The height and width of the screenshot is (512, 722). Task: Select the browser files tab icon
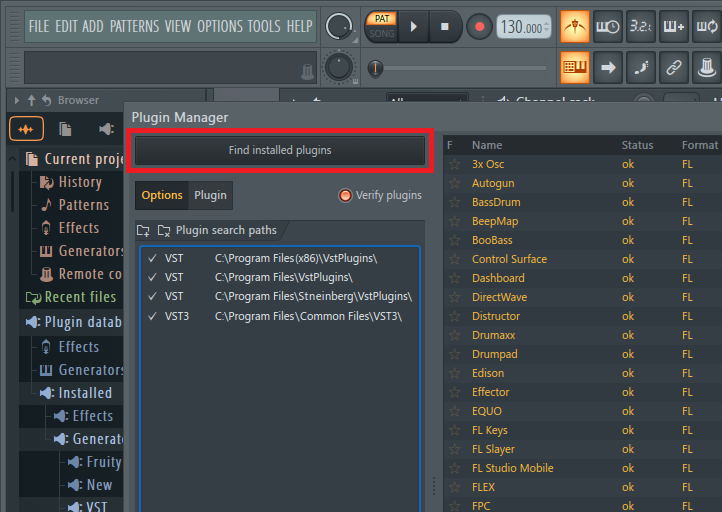click(65, 129)
